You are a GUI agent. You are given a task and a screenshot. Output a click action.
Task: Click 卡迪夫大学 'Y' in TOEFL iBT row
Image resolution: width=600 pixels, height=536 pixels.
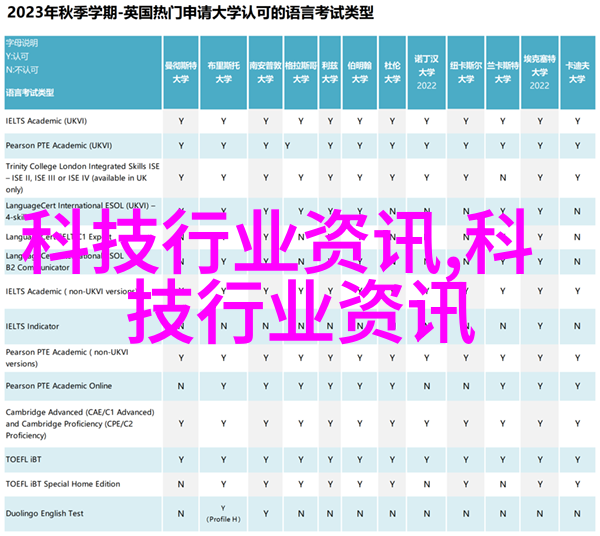pos(577,460)
